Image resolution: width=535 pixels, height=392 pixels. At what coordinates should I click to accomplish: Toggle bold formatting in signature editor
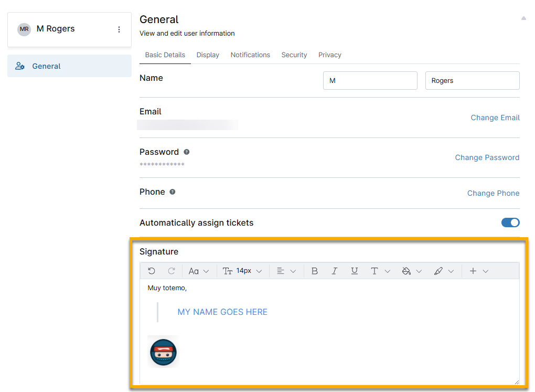[x=315, y=271]
